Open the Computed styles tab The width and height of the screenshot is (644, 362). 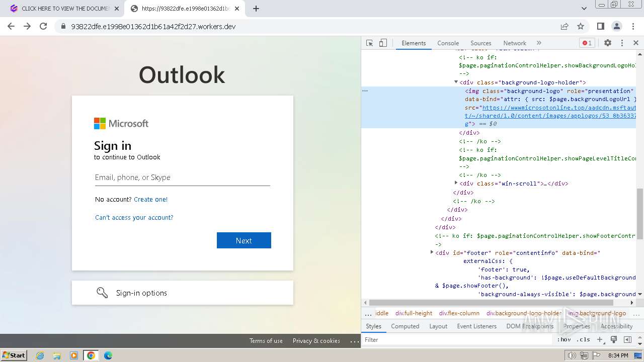click(x=405, y=326)
